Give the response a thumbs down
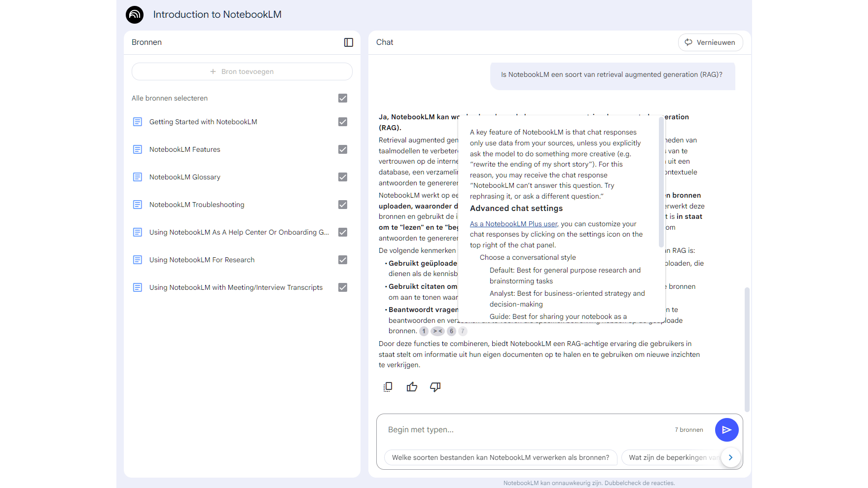Viewport: 868px width, 488px height. pyautogui.click(x=435, y=387)
